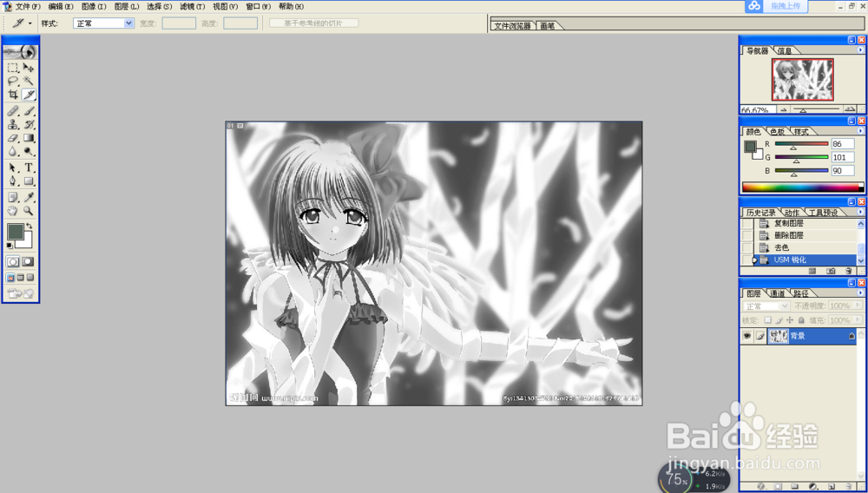
Task: Swap foreground and background colors
Action: pyautogui.click(x=30, y=226)
